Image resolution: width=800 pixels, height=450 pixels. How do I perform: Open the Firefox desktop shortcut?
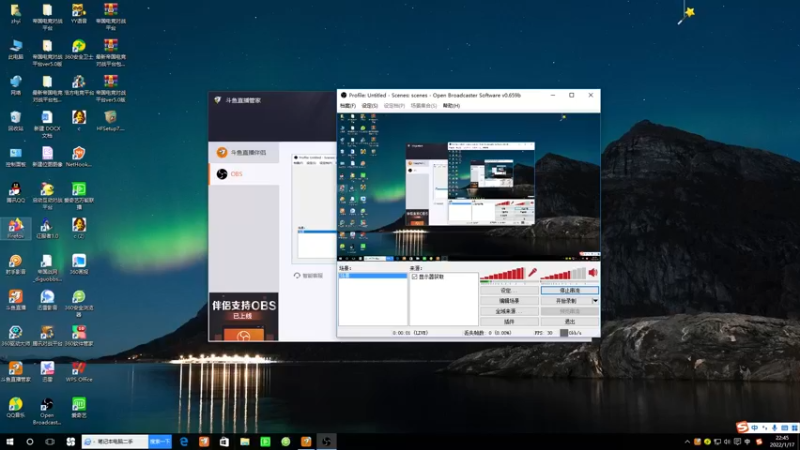(16, 228)
